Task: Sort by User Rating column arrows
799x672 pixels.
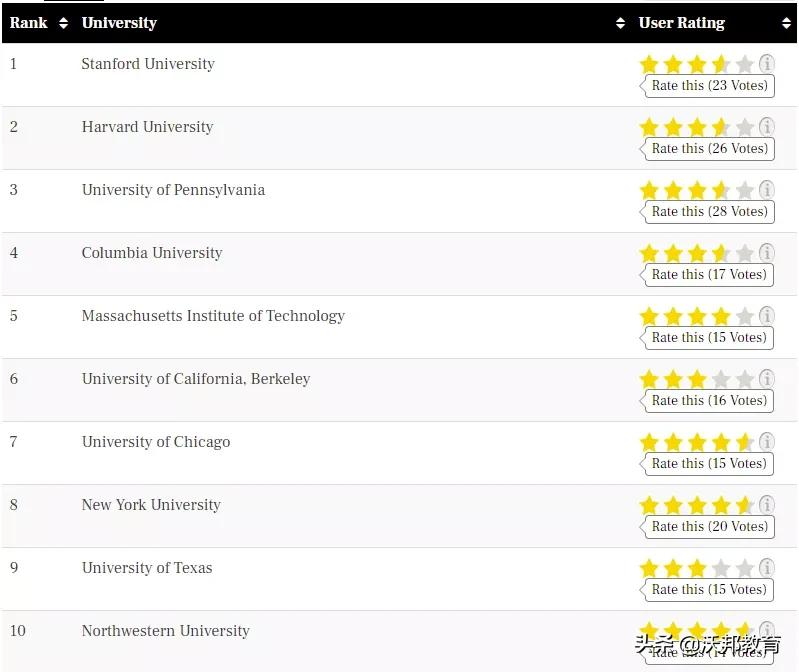Action: click(787, 23)
